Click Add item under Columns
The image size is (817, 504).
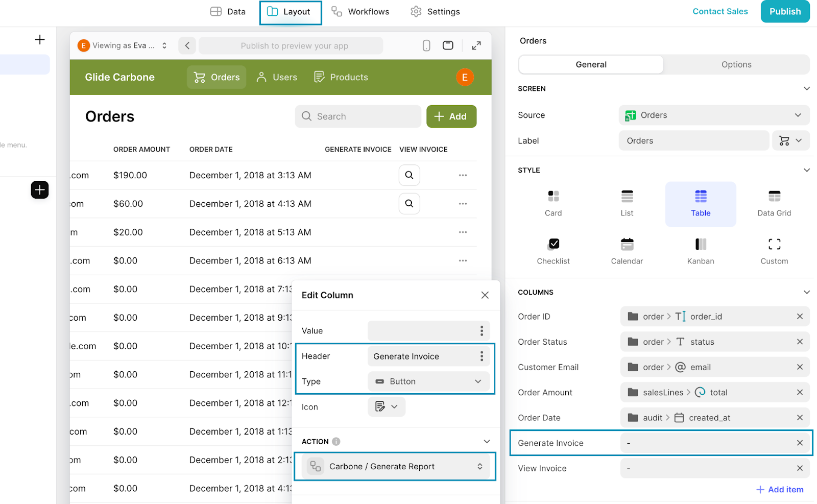tap(780, 490)
